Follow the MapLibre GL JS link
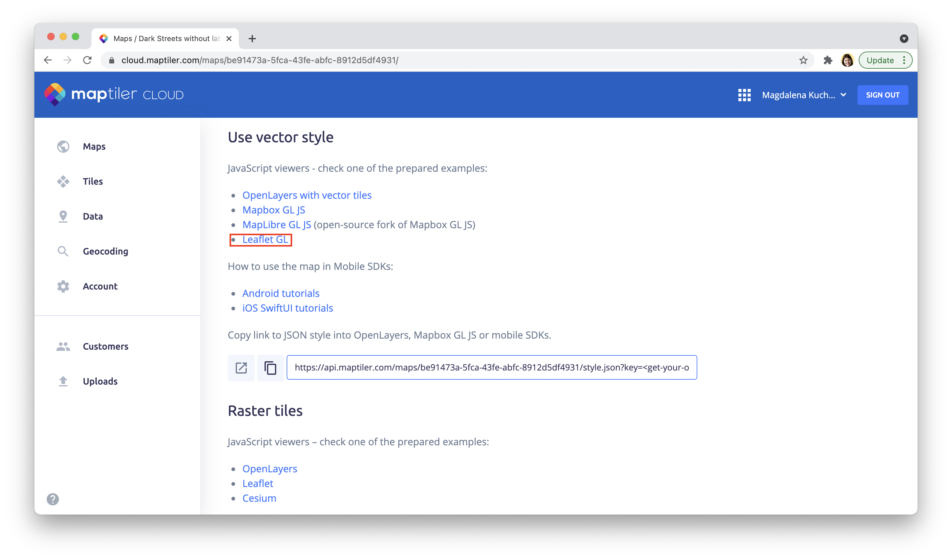This screenshot has width=952, height=560. coord(277,225)
